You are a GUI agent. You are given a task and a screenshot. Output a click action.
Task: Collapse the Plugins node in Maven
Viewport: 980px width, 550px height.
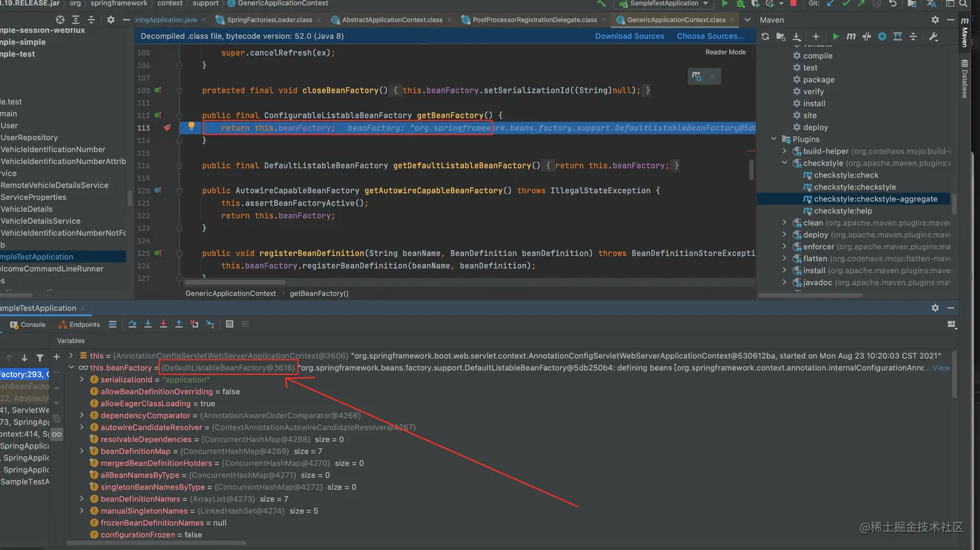pos(774,139)
